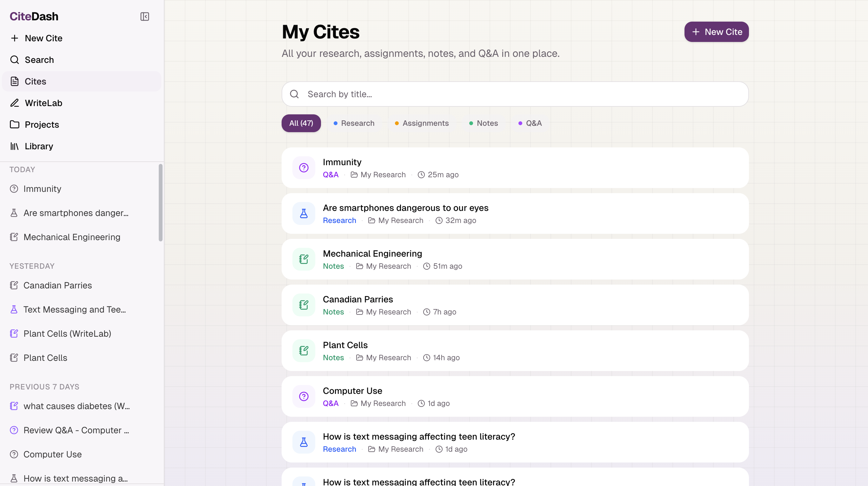
Task: Open the WriteLab pen icon in sidebar
Action: 15,103
